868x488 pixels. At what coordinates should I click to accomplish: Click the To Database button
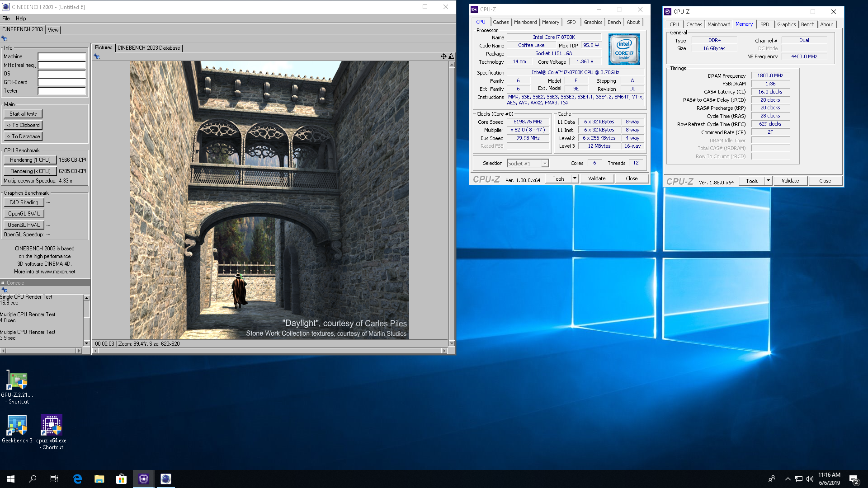point(23,136)
